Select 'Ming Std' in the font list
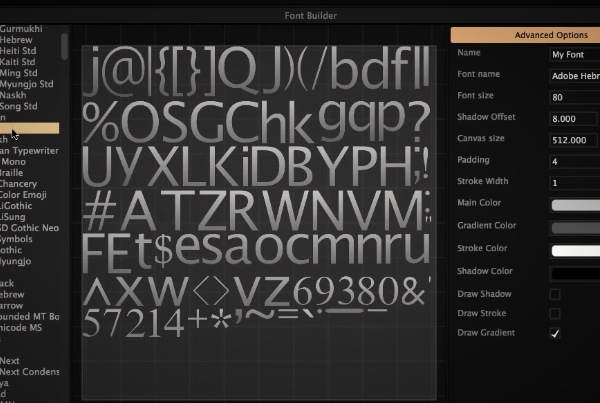 pos(19,73)
